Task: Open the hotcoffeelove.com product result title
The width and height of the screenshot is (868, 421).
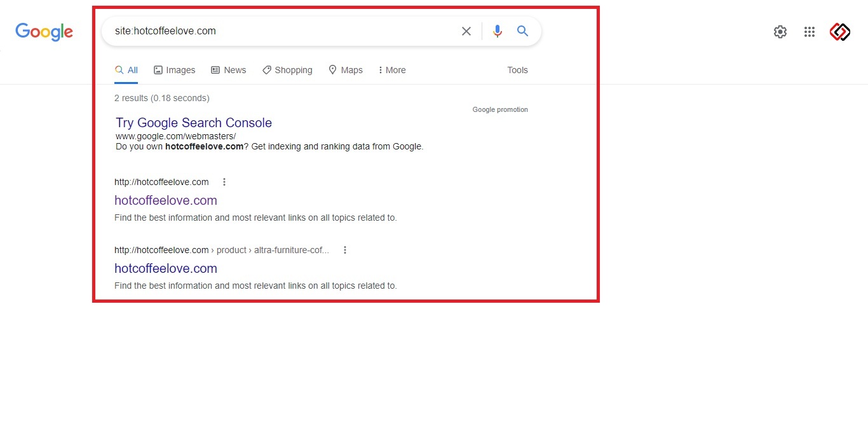Action: 166,268
